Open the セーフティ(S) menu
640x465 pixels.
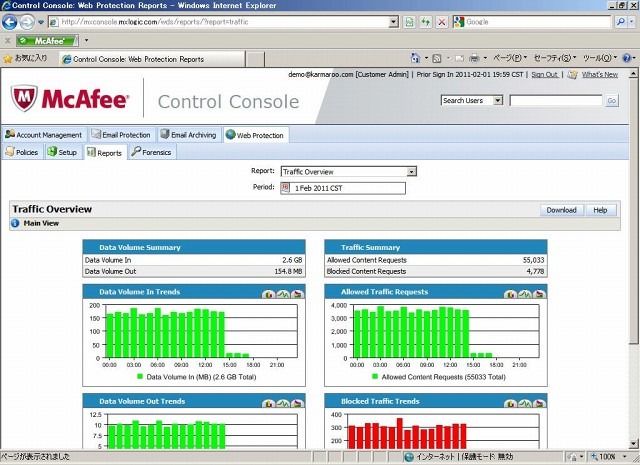[x=555, y=58]
